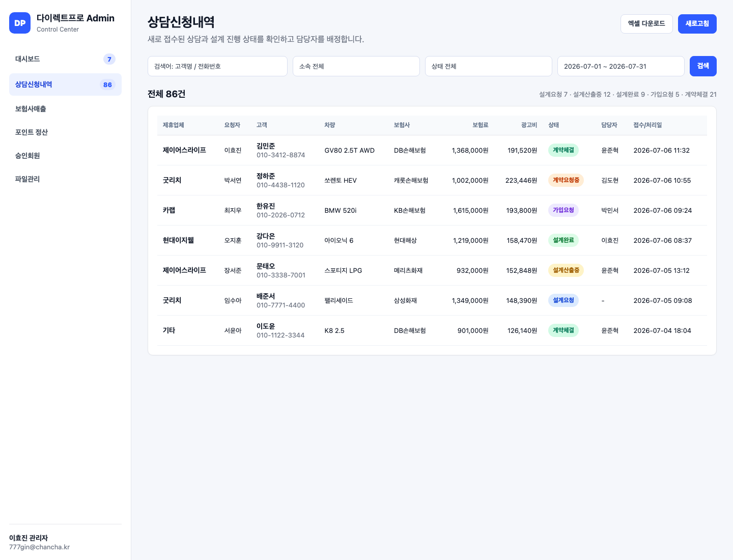Click the 설계산출중 status badge
This screenshot has width=733, height=560.
(566, 270)
